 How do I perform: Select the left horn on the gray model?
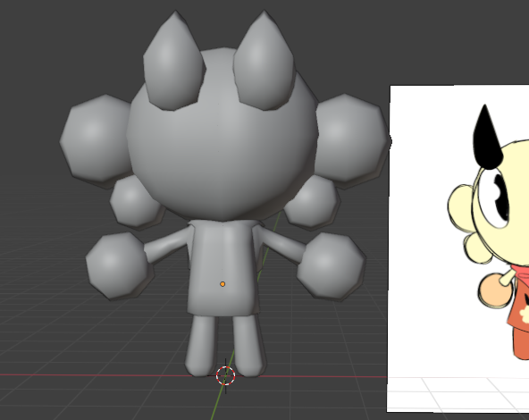[x=174, y=61]
